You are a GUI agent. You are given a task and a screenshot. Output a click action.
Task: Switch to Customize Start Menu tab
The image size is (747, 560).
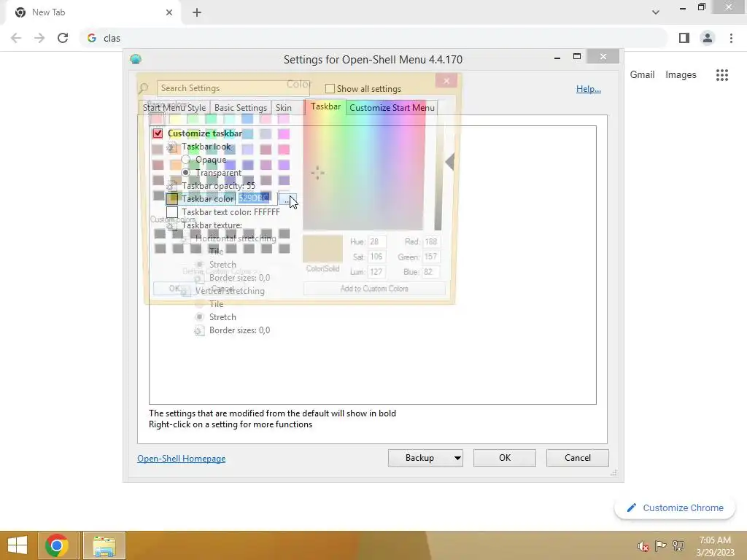pos(392,108)
